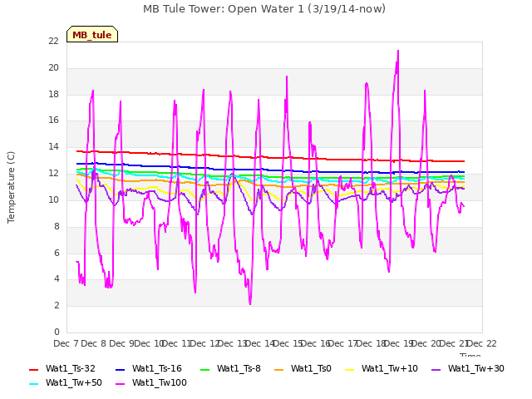Select orange Wat1_Ts0 legend swatch
Screen dimensions: 532x399
pos(279,369)
